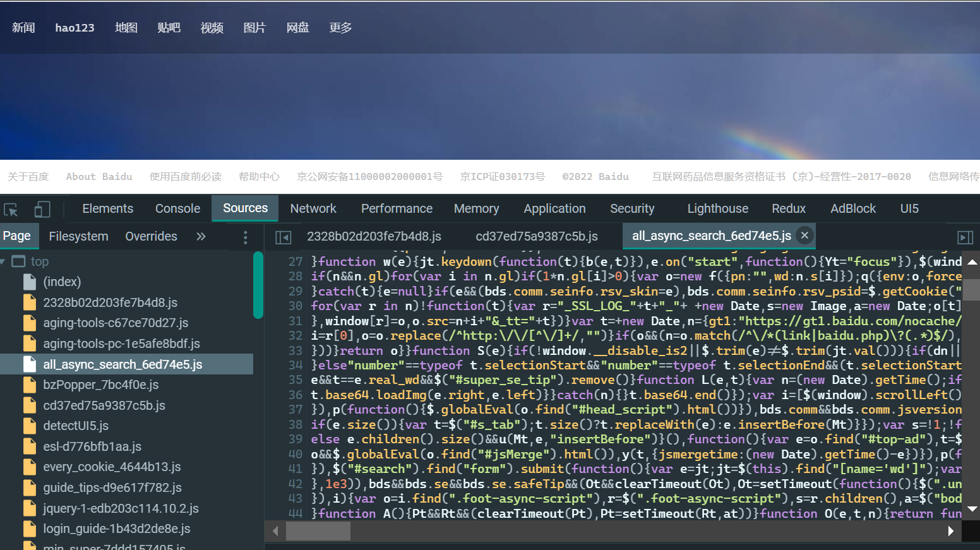Viewport: 980px width, 550px height.
Task: Open the 地图 link
Action: (x=126, y=28)
